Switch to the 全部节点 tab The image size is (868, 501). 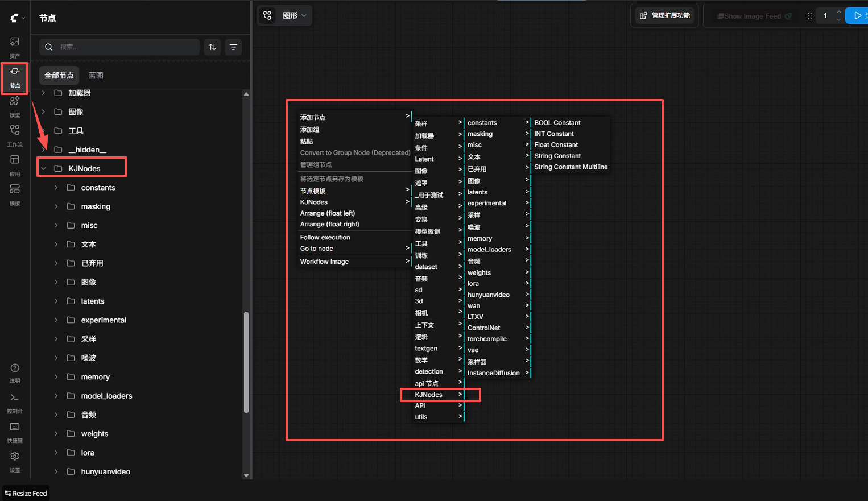pos(59,75)
